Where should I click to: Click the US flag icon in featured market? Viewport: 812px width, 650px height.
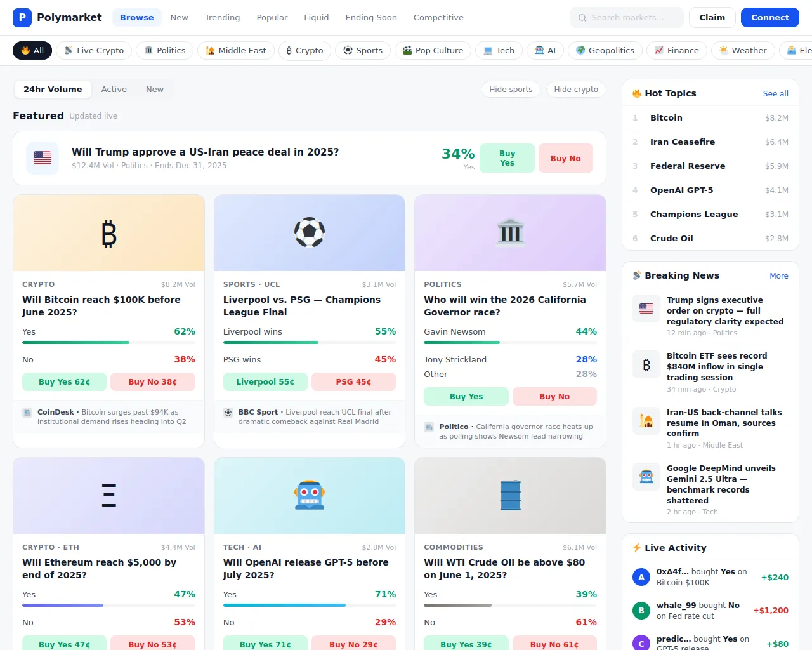point(43,158)
